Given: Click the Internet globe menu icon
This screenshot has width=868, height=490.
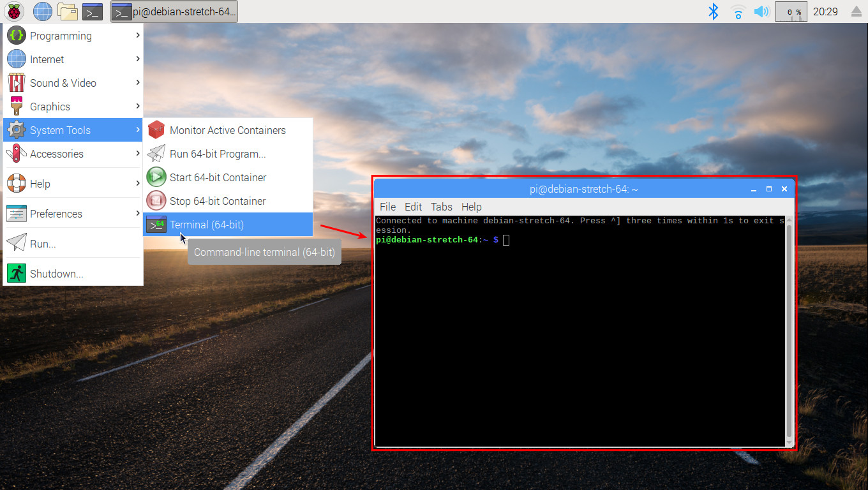Looking at the screenshot, I should pyautogui.click(x=17, y=59).
